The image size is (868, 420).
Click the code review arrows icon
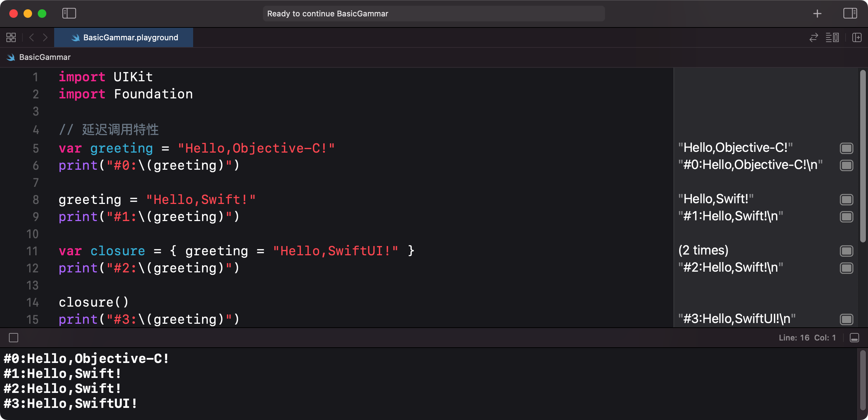[814, 37]
